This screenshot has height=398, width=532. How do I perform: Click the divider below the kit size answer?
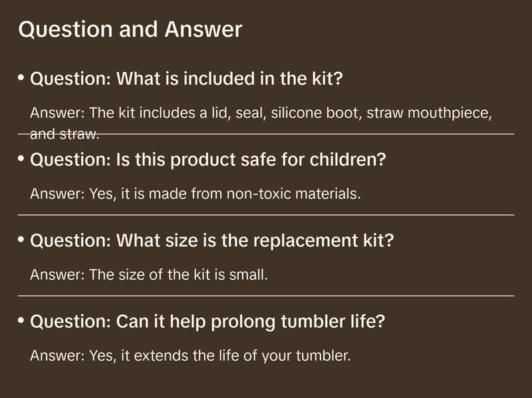(x=266, y=296)
